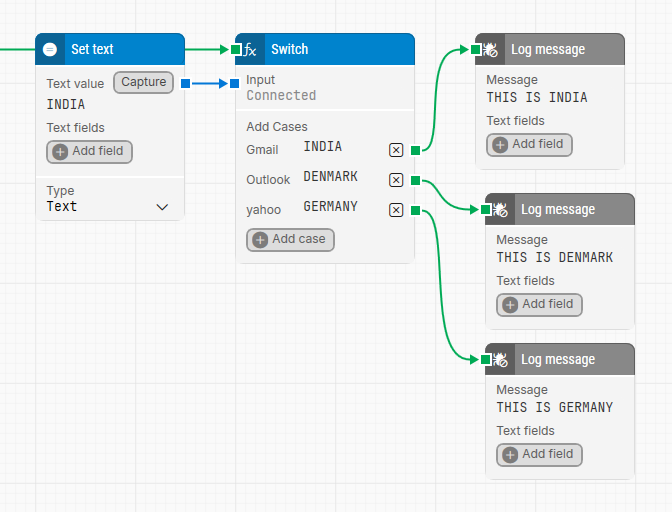672x512 pixels.
Task: Click Add field under THIS IS DENMARK
Action: click(x=539, y=305)
